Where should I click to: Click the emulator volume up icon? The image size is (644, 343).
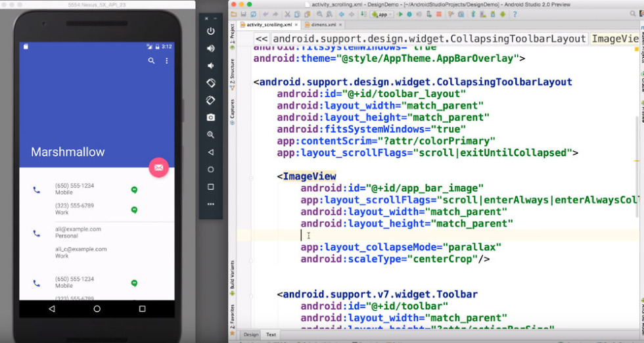(210, 49)
